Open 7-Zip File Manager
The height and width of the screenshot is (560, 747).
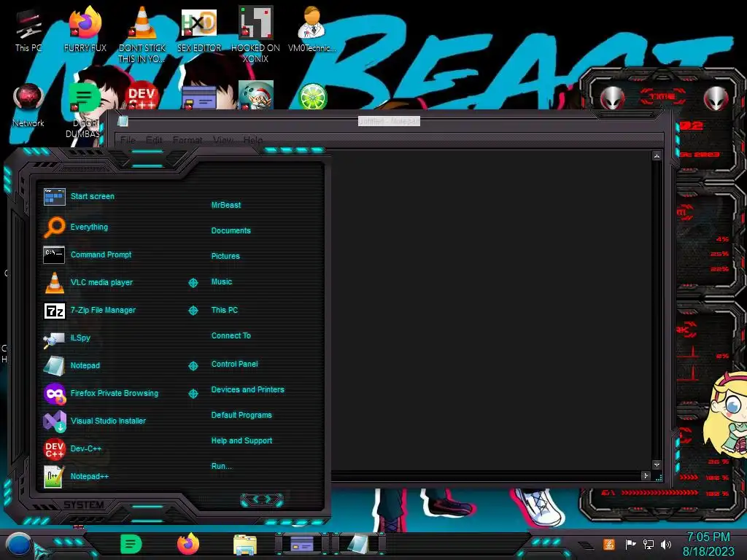click(90, 310)
